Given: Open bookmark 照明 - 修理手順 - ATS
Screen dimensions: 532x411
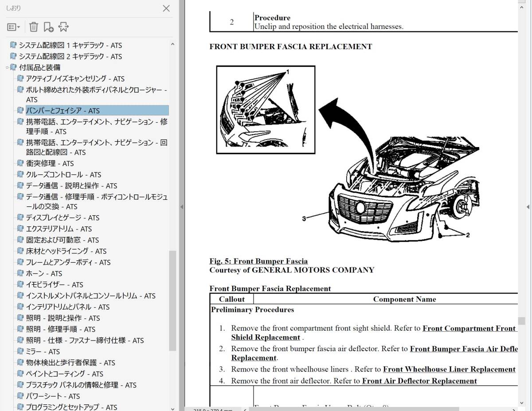Looking at the screenshot, I should (x=60, y=329).
